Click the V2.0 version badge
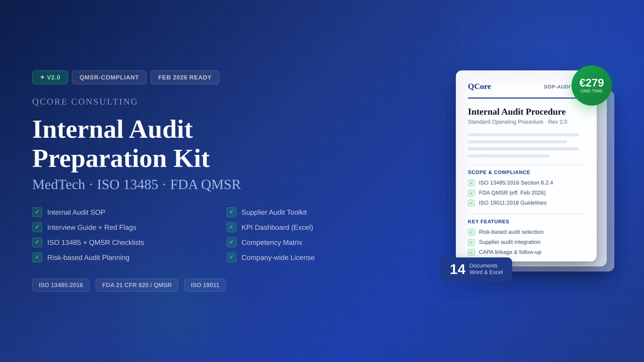 tap(50, 78)
